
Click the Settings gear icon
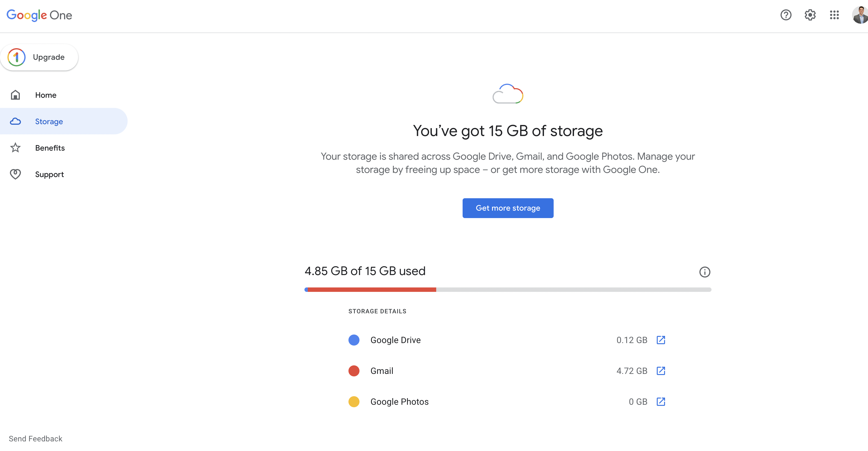pyautogui.click(x=810, y=15)
